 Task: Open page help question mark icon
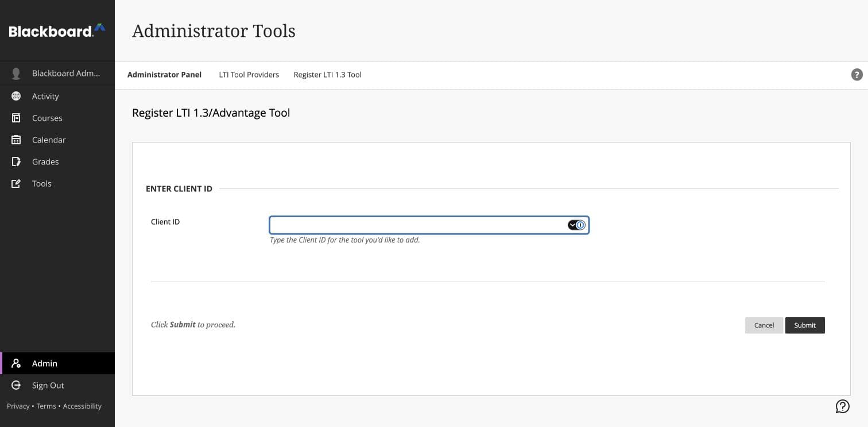tap(857, 75)
